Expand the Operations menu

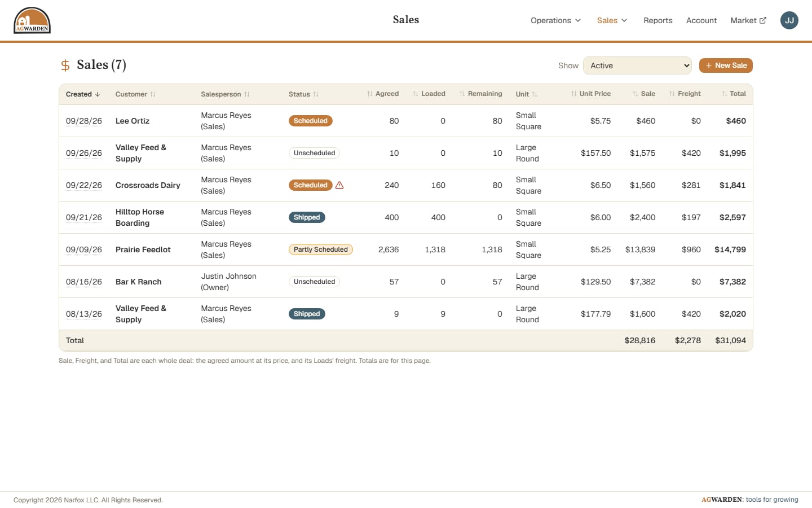click(x=555, y=20)
